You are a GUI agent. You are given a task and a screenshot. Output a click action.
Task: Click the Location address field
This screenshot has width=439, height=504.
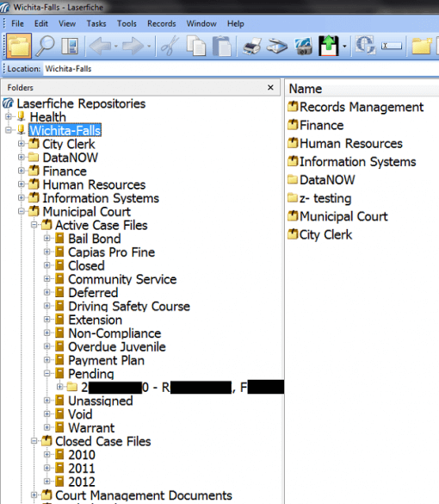tap(241, 69)
